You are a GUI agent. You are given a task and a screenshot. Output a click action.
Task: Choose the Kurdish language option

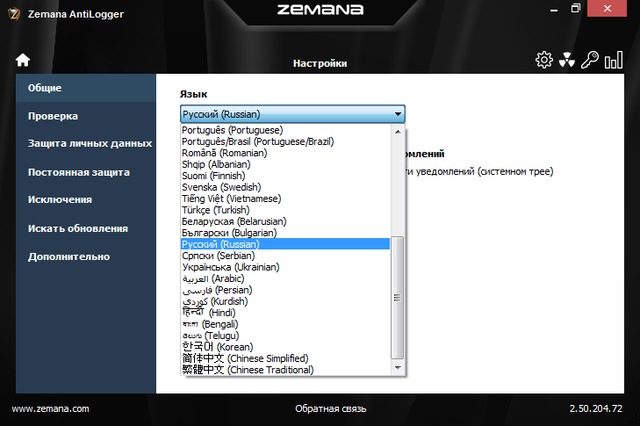(285, 301)
